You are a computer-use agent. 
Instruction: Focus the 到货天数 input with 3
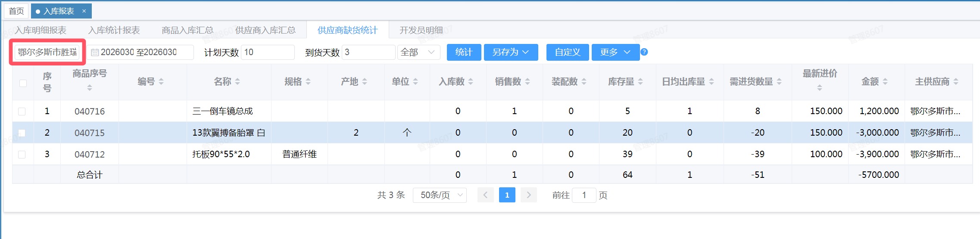click(368, 52)
